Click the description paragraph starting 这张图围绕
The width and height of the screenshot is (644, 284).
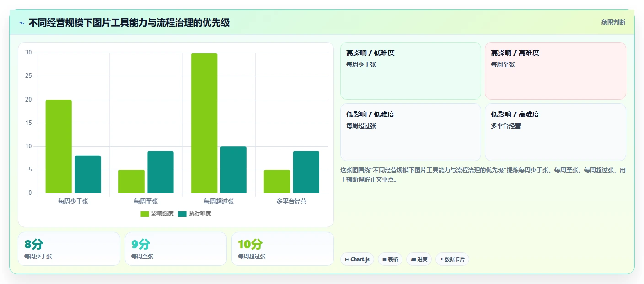click(x=483, y=175)
